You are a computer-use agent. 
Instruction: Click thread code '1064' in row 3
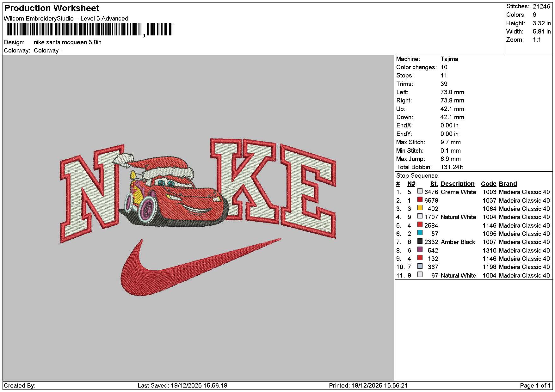tap(489, 209)
